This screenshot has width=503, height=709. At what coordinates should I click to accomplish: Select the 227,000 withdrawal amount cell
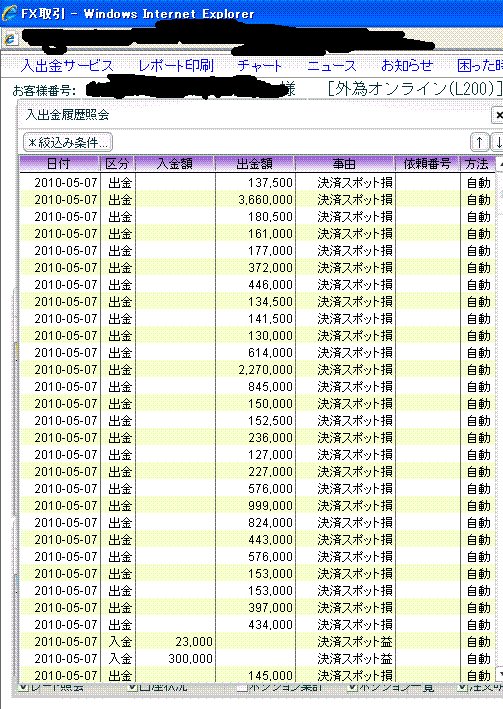[x=255, y=472]
